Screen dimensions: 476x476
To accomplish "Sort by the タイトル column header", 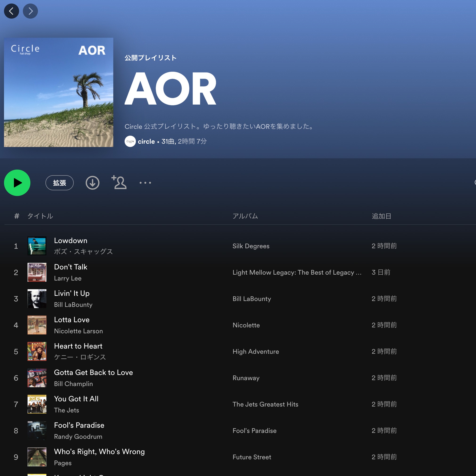I will coord(40,216).
